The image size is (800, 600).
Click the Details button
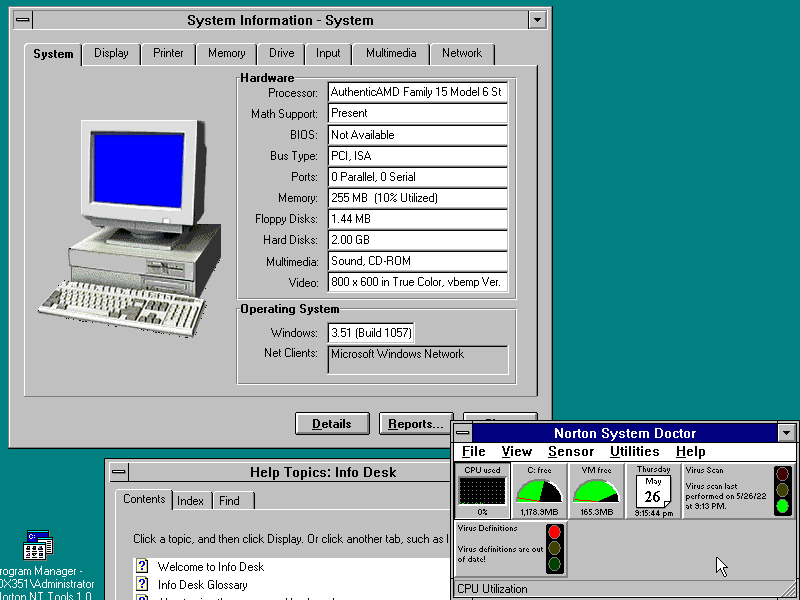(332, 424)
